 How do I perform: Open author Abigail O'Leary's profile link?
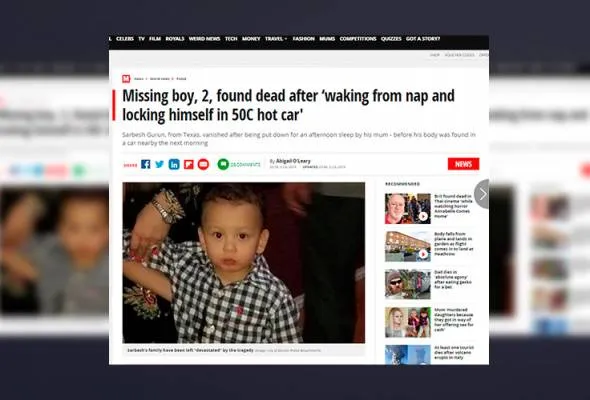click(293, 161)
